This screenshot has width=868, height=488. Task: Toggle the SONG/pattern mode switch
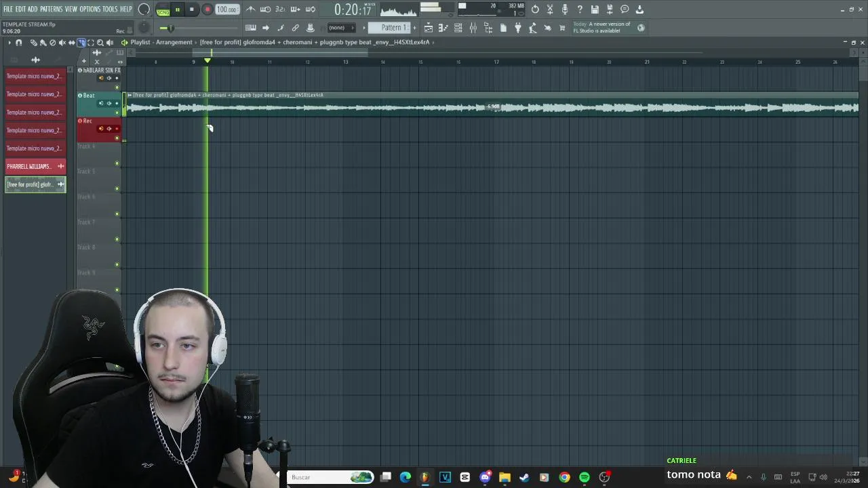[x=163, y=9]
